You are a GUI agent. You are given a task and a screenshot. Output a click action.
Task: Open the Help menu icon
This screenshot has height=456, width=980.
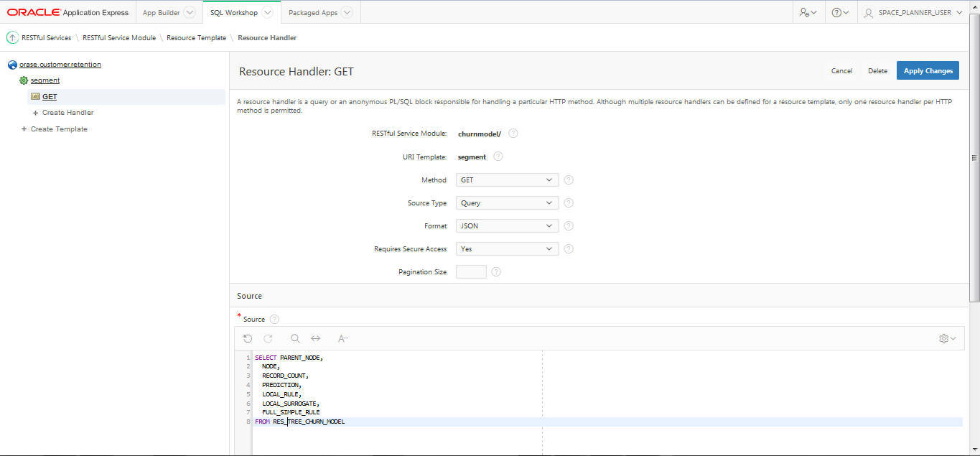840,12
